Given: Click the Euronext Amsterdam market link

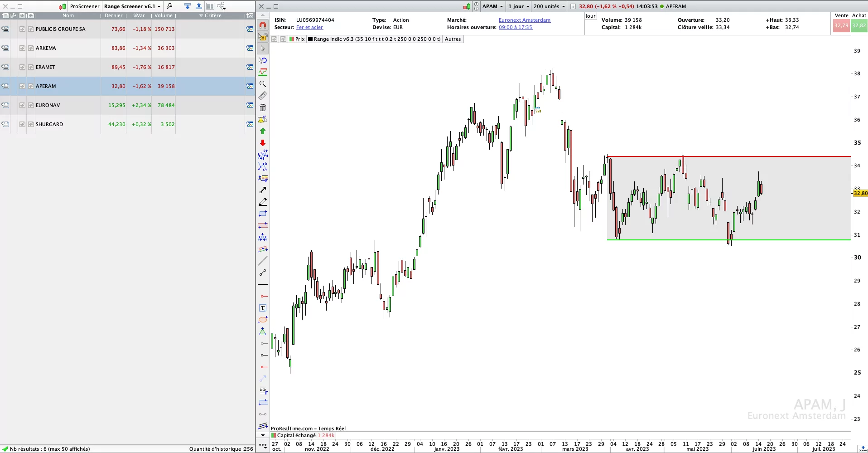Looking at the screenshot, I should [x=525, y=20].
